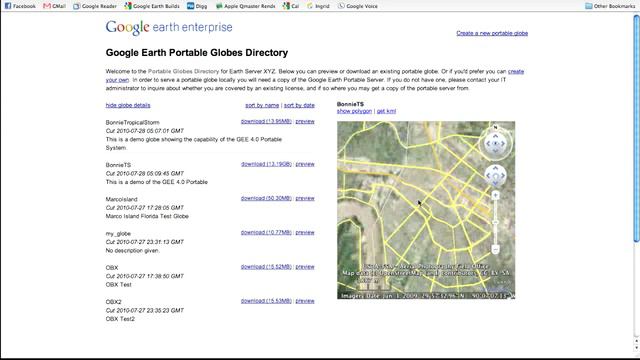Click Create a new portable globe link
The image size is (640, 360).
492,33
